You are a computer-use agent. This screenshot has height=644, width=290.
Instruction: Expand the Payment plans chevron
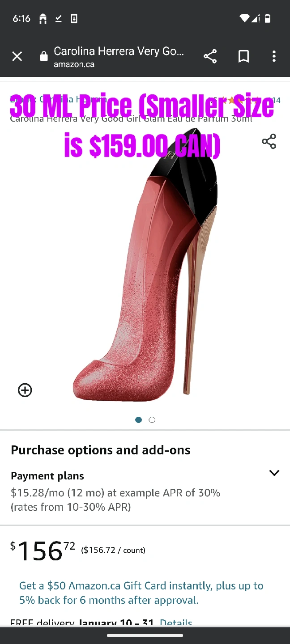coord(274,473)
